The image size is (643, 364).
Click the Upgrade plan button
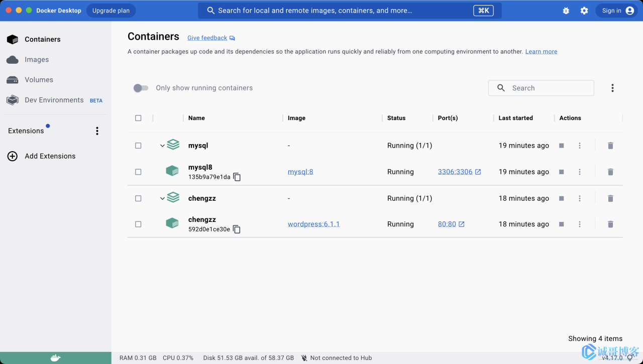point(111,11)
